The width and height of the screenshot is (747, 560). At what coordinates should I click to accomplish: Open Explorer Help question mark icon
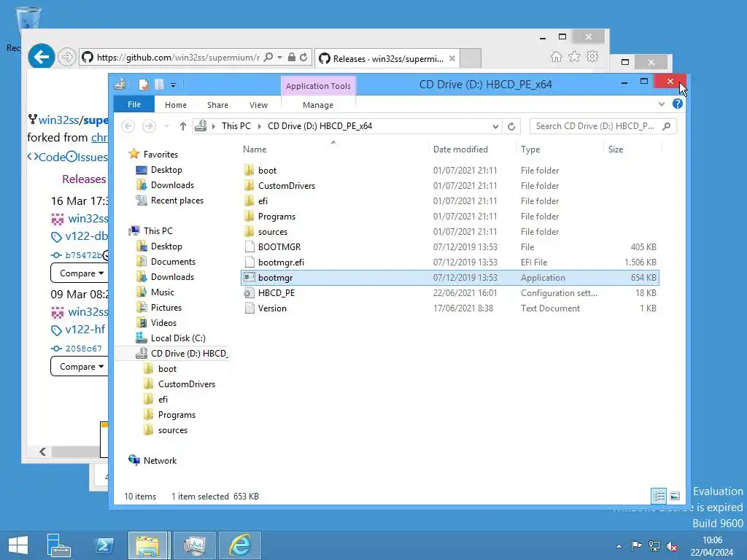click(x=678, y=104)
